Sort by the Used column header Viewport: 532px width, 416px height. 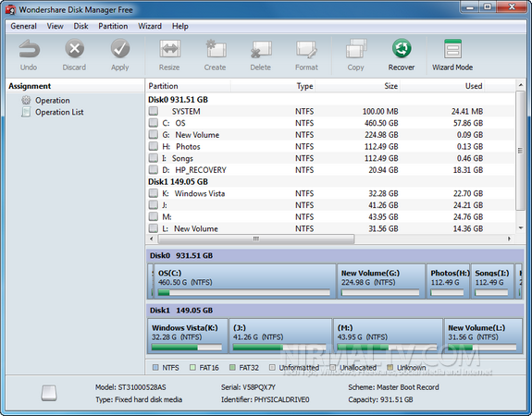pos(441,86)
